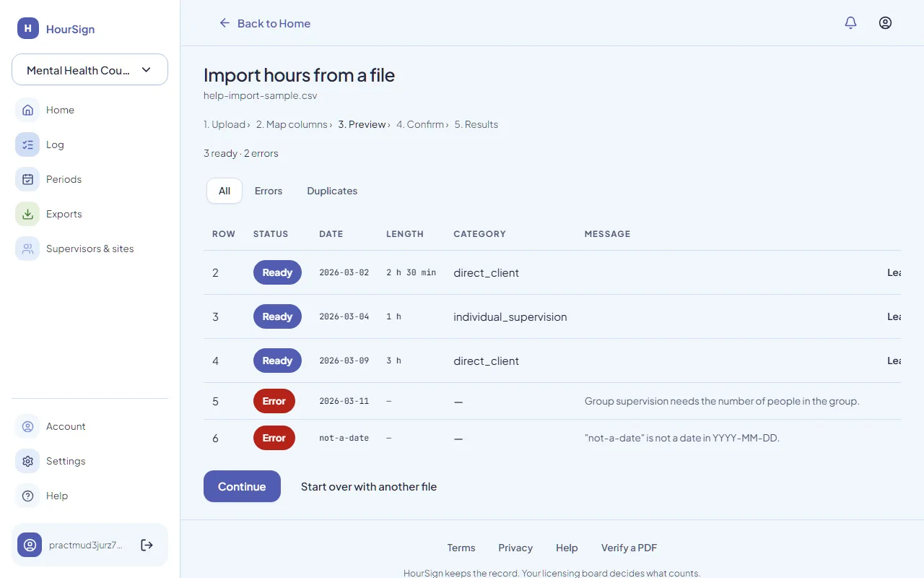924x578 pixels.
Task: Click the date 2026-03-11
Action: [x=344, y=401]
